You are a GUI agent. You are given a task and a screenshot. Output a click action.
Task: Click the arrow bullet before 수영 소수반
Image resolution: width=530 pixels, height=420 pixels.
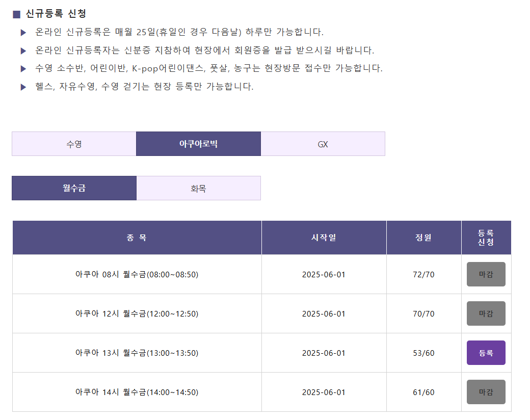23,69
